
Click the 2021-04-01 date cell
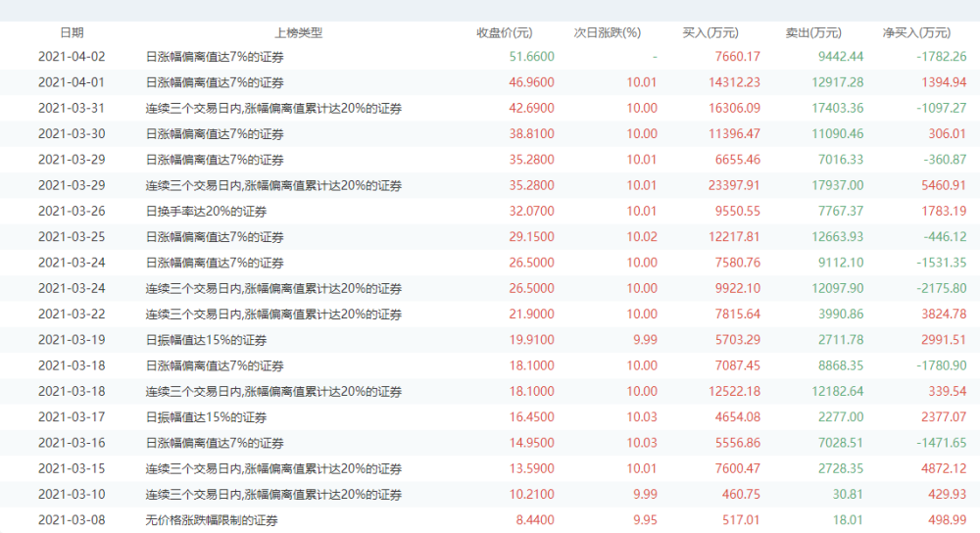[72, 82]
